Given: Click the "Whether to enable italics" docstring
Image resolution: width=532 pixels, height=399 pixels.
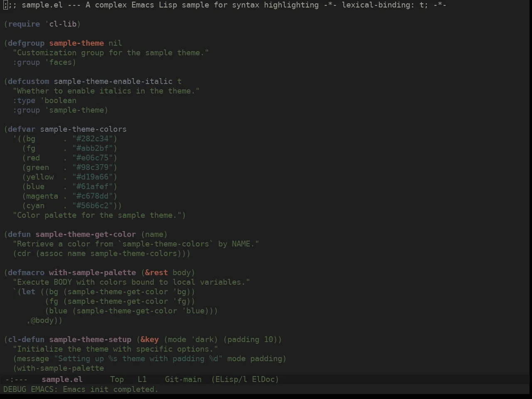Looking at the screenshot, I should point(106,91).
